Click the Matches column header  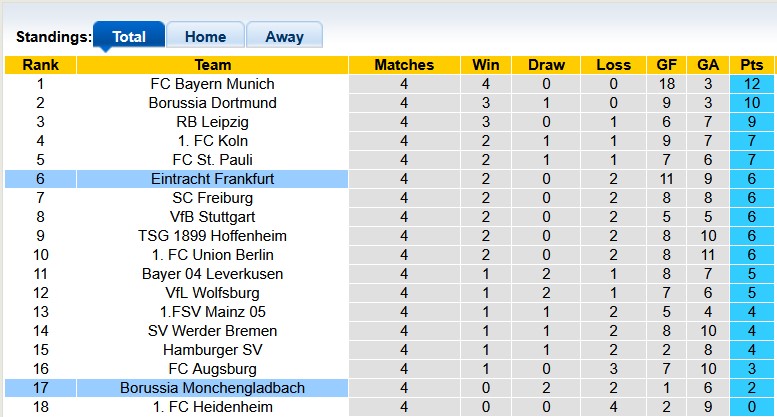(404, 65)
